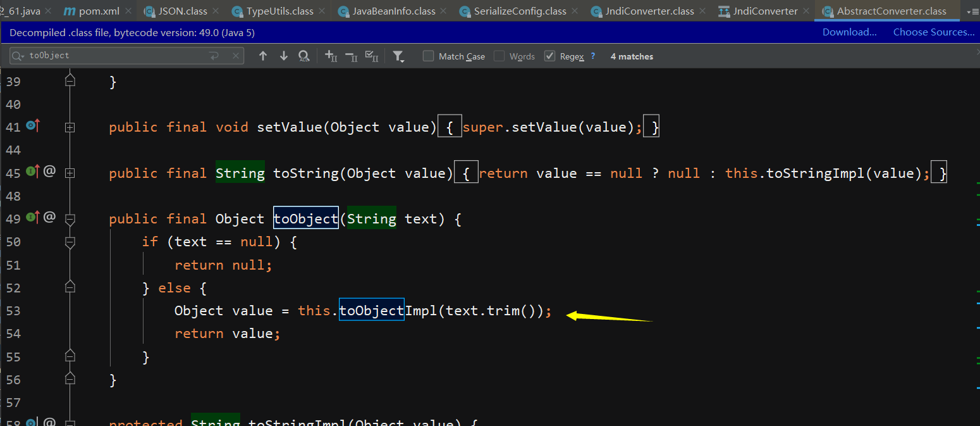The width and height of the screenshot is (980, 426).
Task: Go to next search occurrence arrow
Action: point(283,56)
